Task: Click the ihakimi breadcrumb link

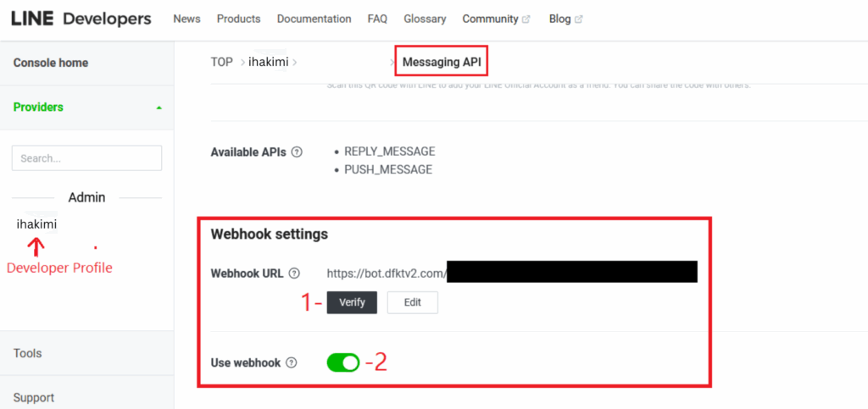Action: pyautogui.click(x=269, y=62)
